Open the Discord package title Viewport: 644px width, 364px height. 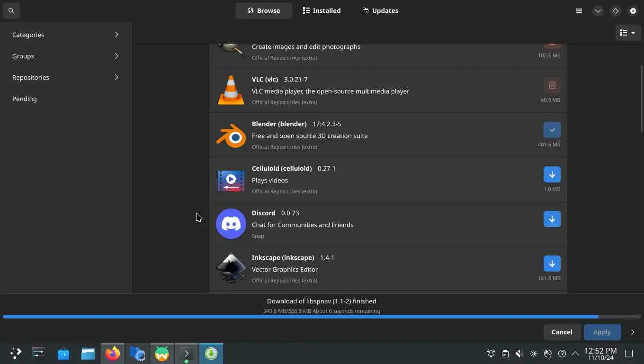tap(263, 213)
